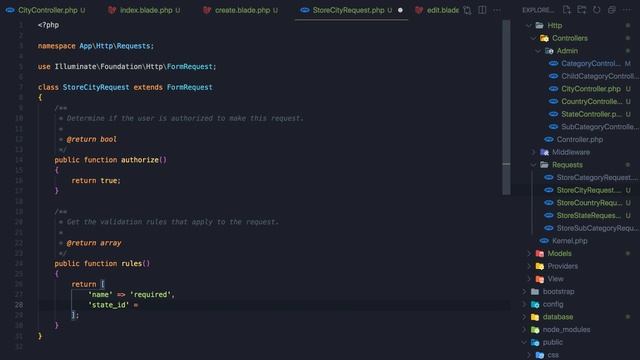Open StoreStateRequest file in Explorer
This screenshot has width=640, height=360.
[588, 215]
